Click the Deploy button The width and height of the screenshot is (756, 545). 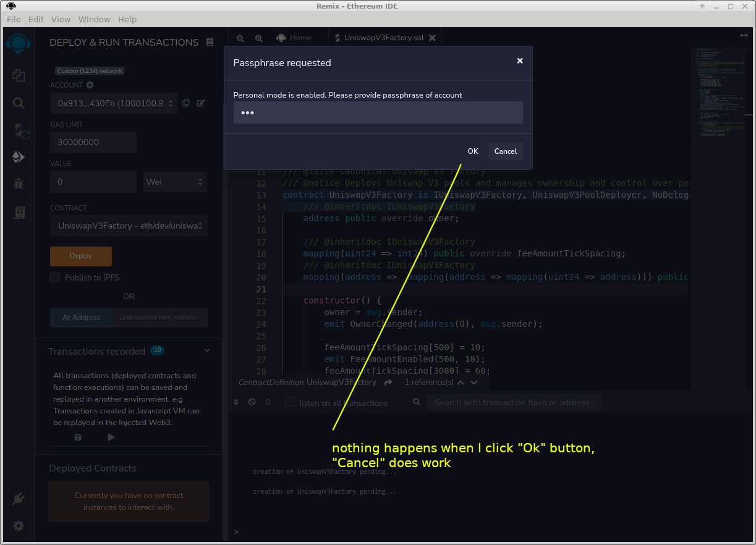[80, 256]
